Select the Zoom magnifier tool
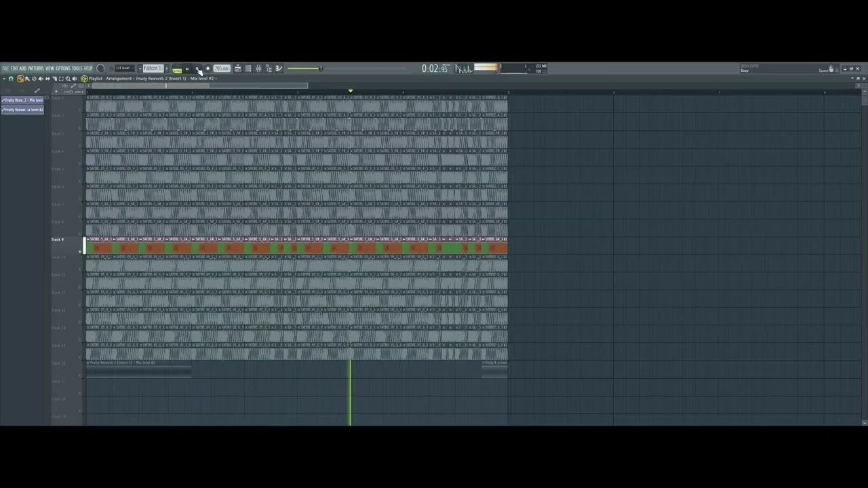868x488 pixels. [x=68, y=79]
